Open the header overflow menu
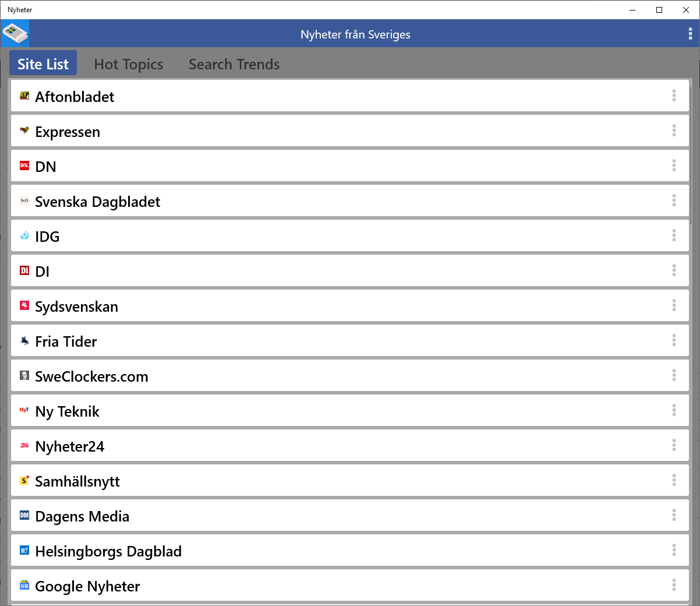This screenshot has height=606, width=700. [690, 34]
